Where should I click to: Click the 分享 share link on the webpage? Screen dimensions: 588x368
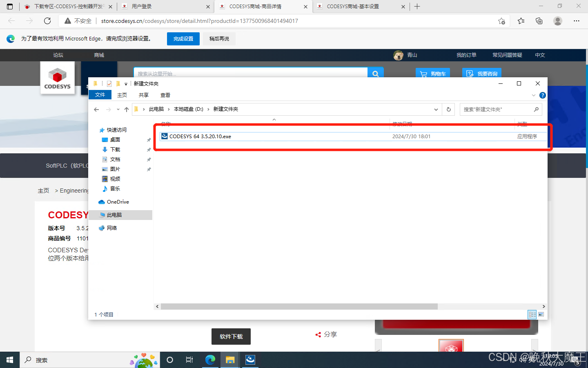click(326, 334)
